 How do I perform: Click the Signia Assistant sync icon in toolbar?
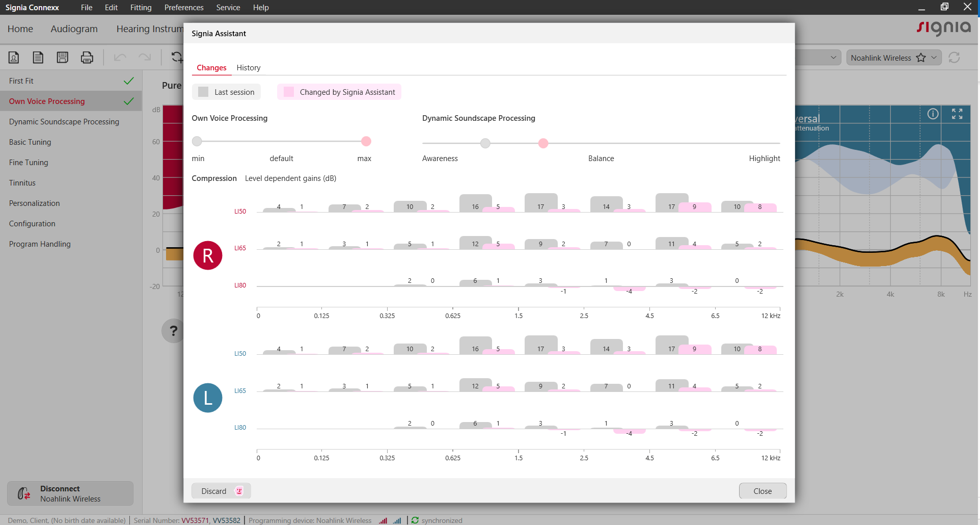click(176, 57)
